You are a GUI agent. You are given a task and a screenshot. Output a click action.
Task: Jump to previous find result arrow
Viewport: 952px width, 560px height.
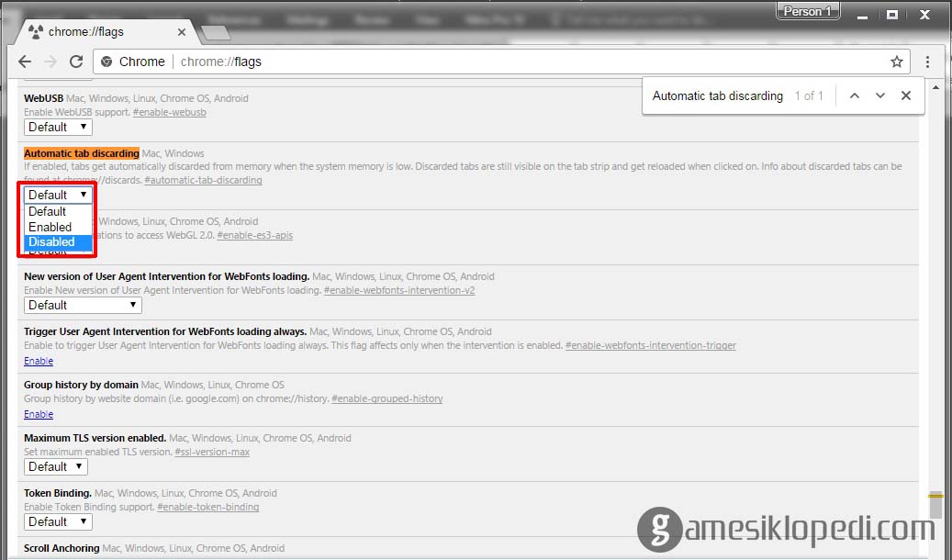pyautogui.click(x=855, y=95)
